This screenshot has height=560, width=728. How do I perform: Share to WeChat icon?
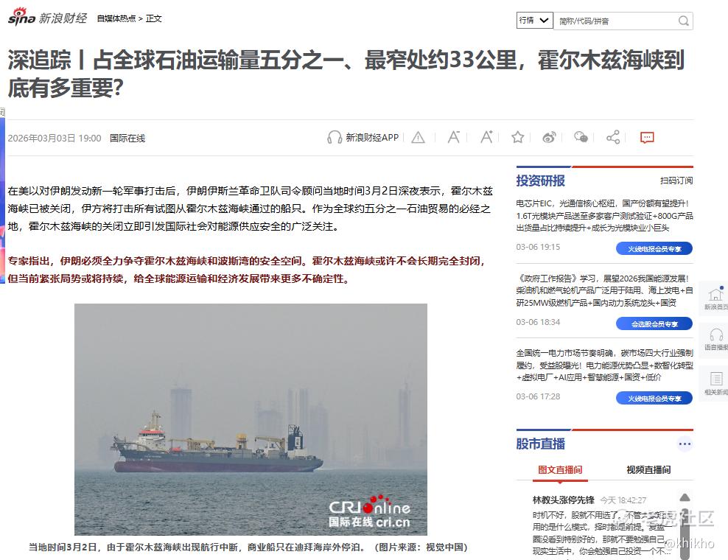581,137
